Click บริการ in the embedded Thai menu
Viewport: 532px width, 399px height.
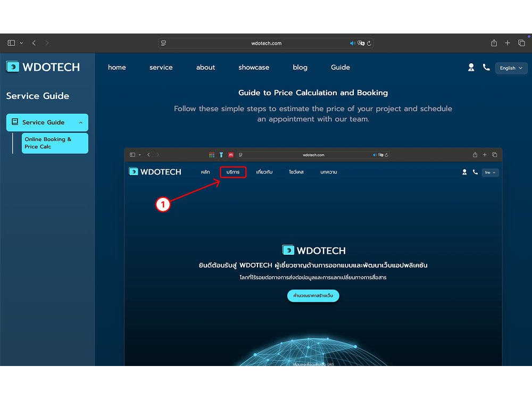pyautogui.click(x=233, y=172)
